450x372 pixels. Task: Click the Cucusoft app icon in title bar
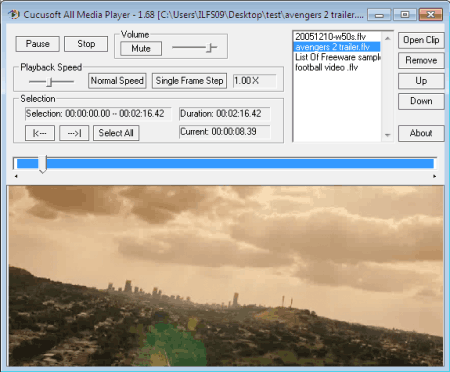tap(13, 15)
